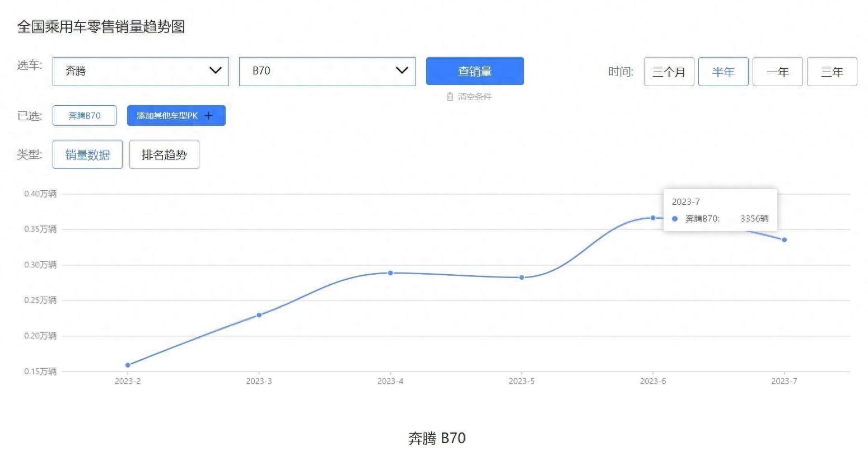Click the 2023-5 data point
868x456 pixels.
[521, 278]
